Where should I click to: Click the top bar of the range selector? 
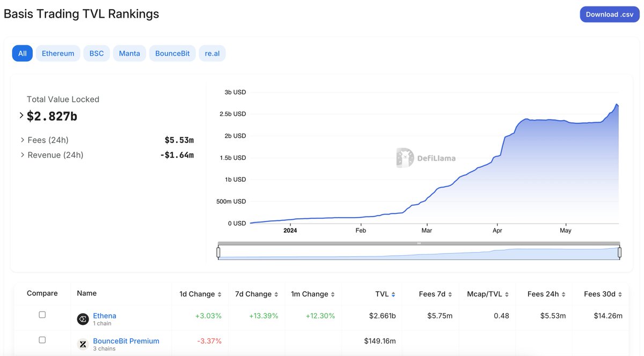[x=419, y=243]
